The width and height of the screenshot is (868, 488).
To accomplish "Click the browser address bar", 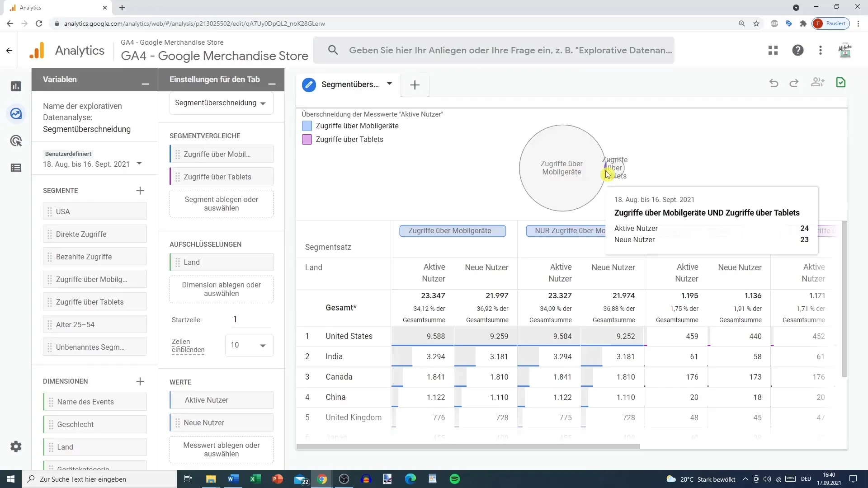I will click(393, 23).
